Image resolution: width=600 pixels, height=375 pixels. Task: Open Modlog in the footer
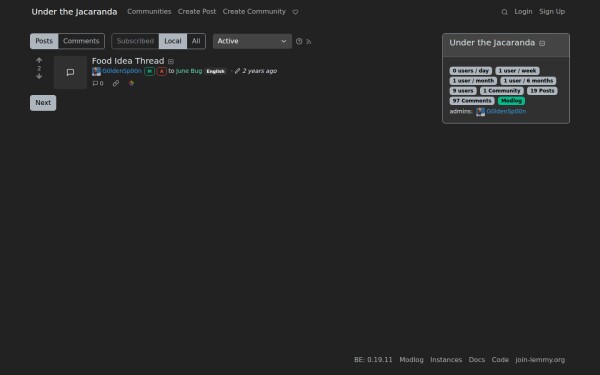tap(411, 360)
